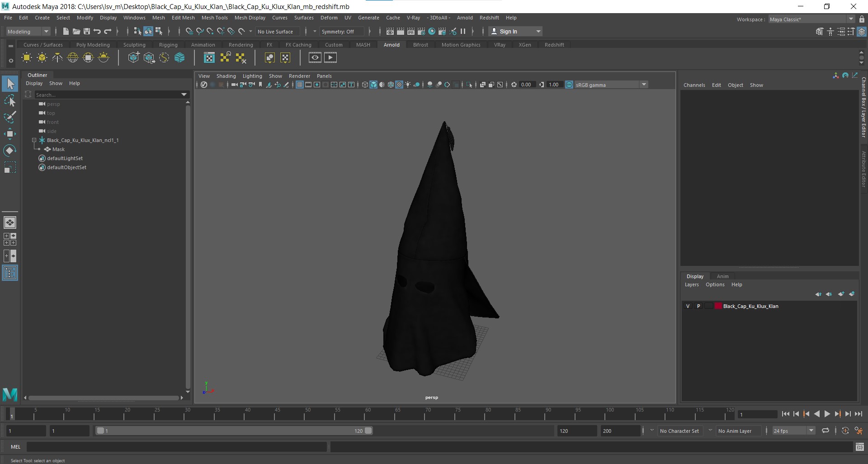Show Outliner layout icon in toolbox
This screenshot has width=868, height=464.
point(10,273)
